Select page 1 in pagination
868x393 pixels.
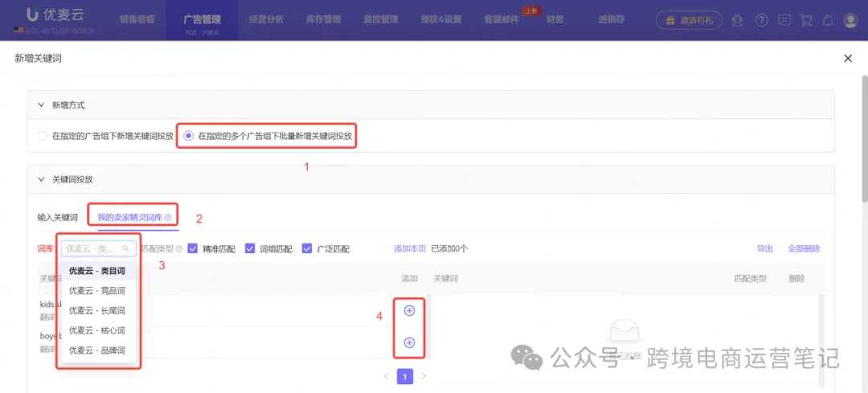405,377
